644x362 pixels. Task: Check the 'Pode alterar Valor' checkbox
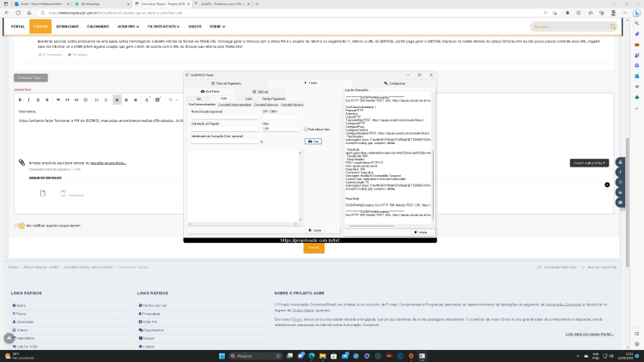306,130
